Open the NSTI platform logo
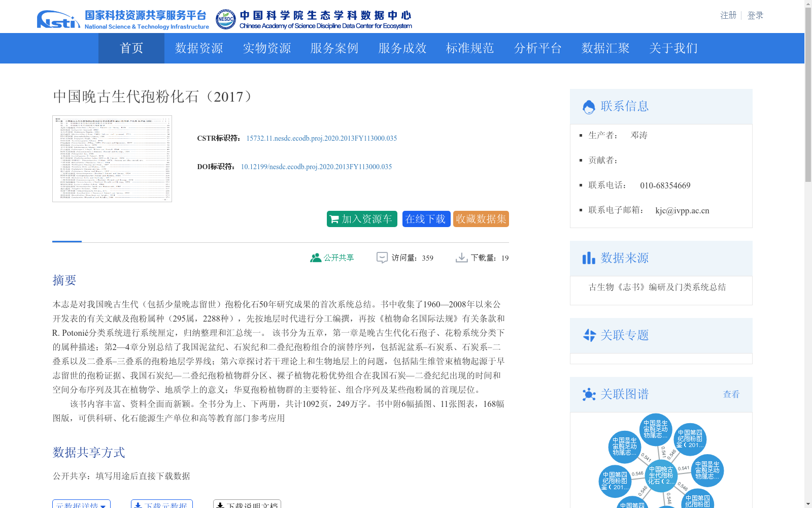812x508 pixels. 123,19
